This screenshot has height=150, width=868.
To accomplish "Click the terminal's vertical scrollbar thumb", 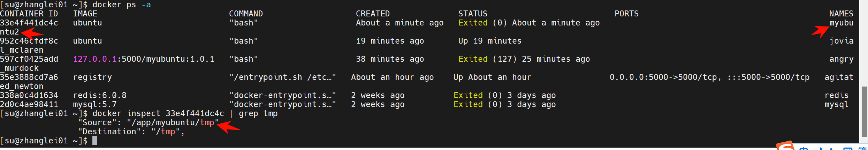I will point(864,112).
